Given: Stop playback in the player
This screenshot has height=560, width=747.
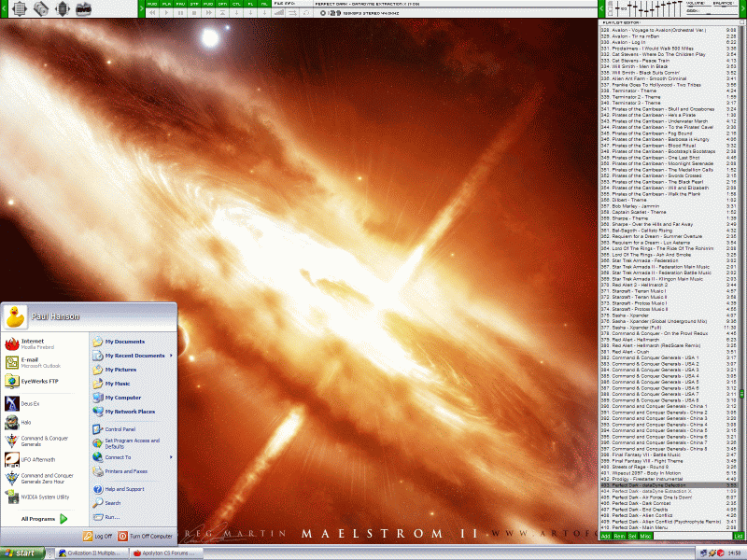Looking at the screenshot, I should click(194, 13).
